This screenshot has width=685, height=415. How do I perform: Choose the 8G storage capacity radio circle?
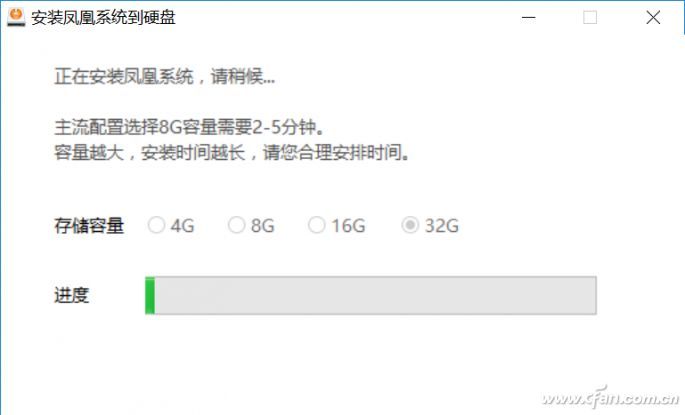[236, 225]
